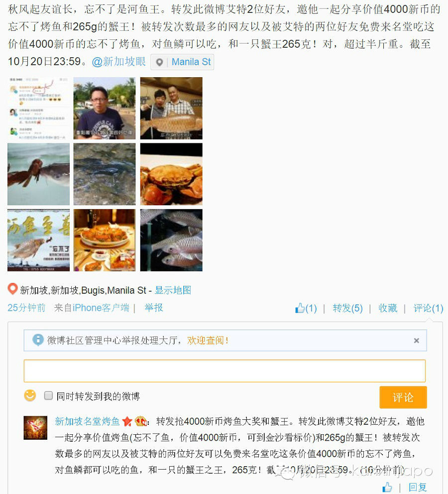Click the blue info icon in the notice bar
Screen dimensions: 448x494
coord(38,340)
